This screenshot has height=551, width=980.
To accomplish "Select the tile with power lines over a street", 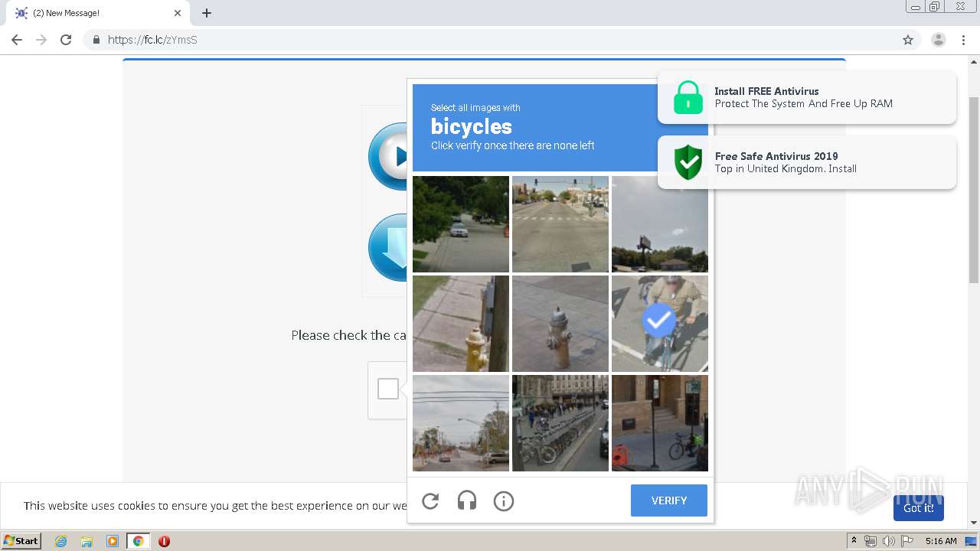I will 461,423.
